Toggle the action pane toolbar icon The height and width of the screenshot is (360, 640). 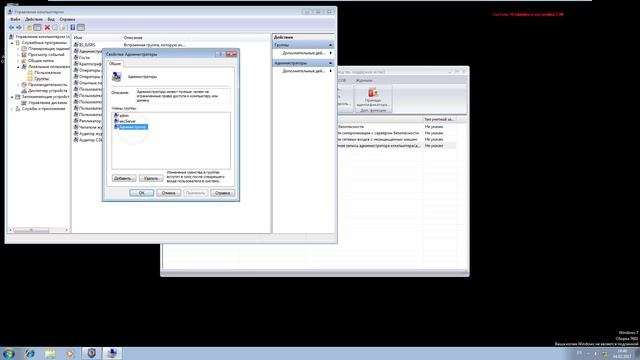pyautogui.click(x=81, y=27)
